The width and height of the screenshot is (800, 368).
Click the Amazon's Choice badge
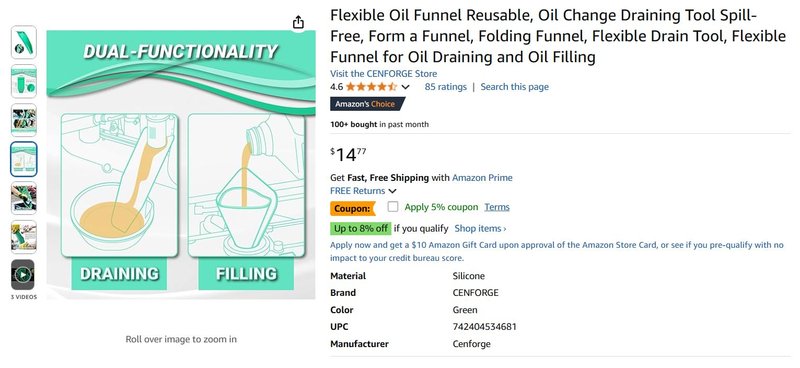pyautogui.click(x=367, y=104)
